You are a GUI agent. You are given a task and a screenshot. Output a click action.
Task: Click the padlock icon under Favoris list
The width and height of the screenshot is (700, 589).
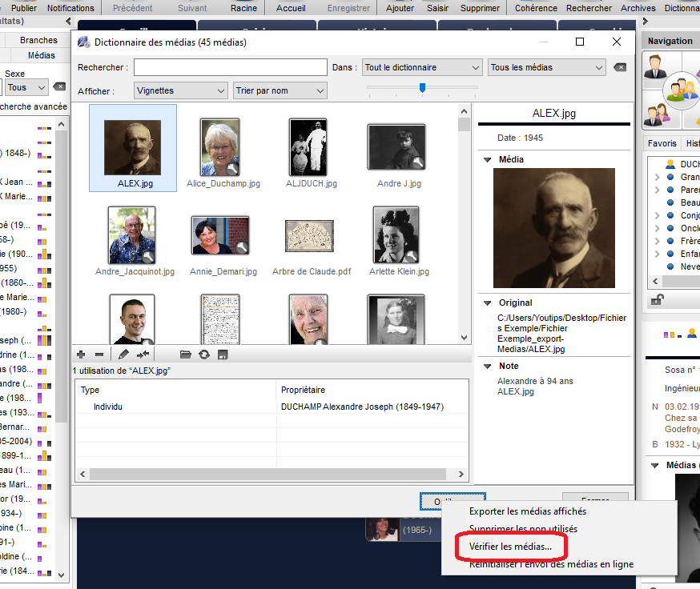[x=657, y=300]
